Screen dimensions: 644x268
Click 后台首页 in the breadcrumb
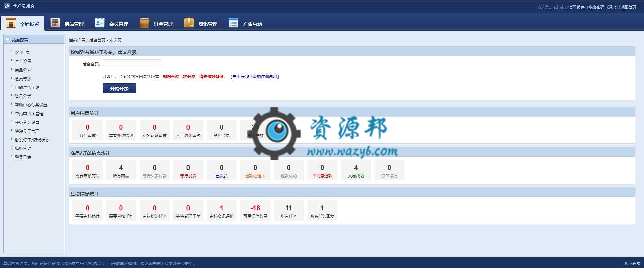click(x=97, y=40)
